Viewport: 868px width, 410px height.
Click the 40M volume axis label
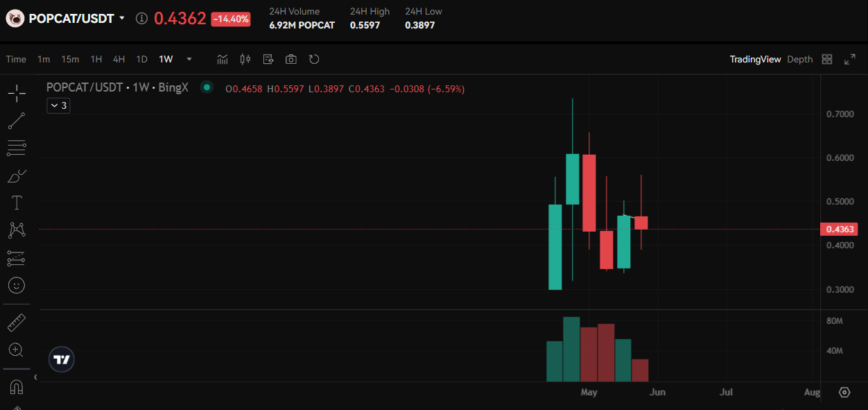pos(835,351)
